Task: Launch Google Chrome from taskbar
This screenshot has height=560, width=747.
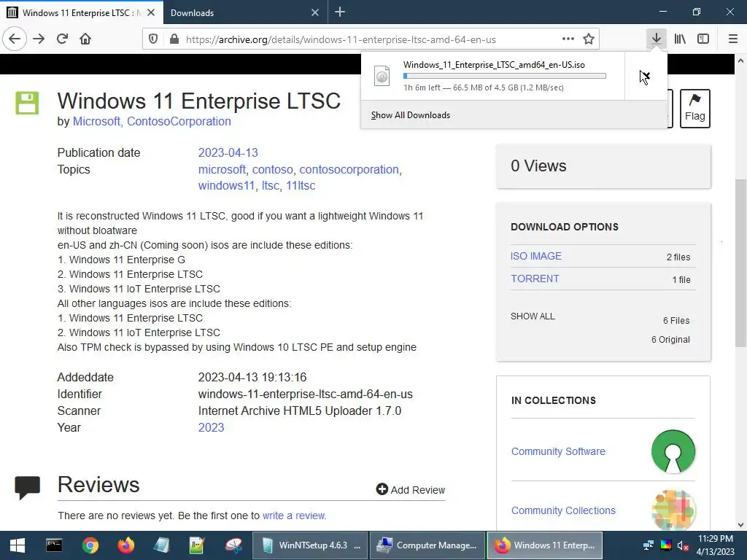Action: pyautogui.click(x=90, y=545)
